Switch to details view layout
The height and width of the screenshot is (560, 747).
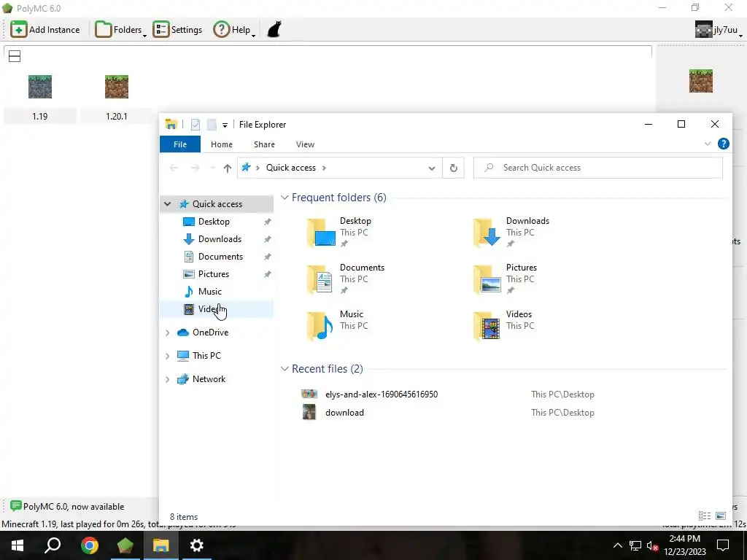coord(704,516)
